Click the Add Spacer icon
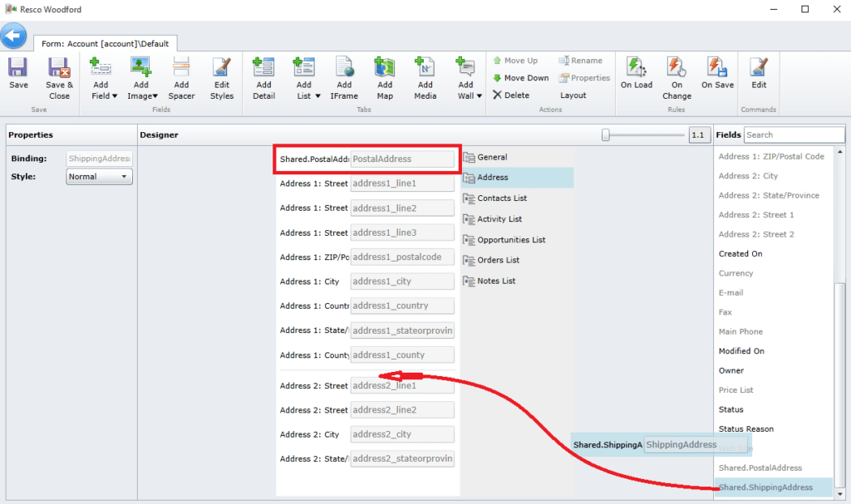851x504 pixels. [x=181, y=75]
